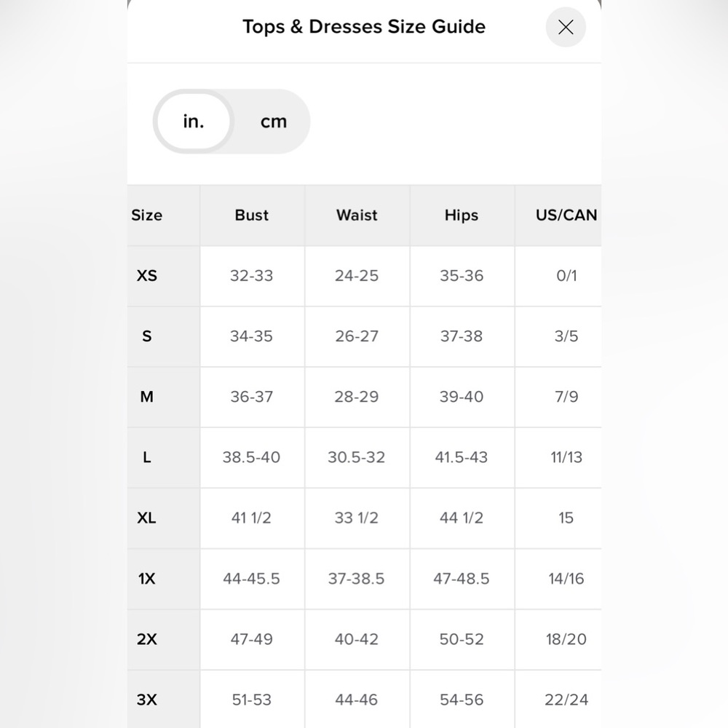Select the XL size row label

[147, 518]
